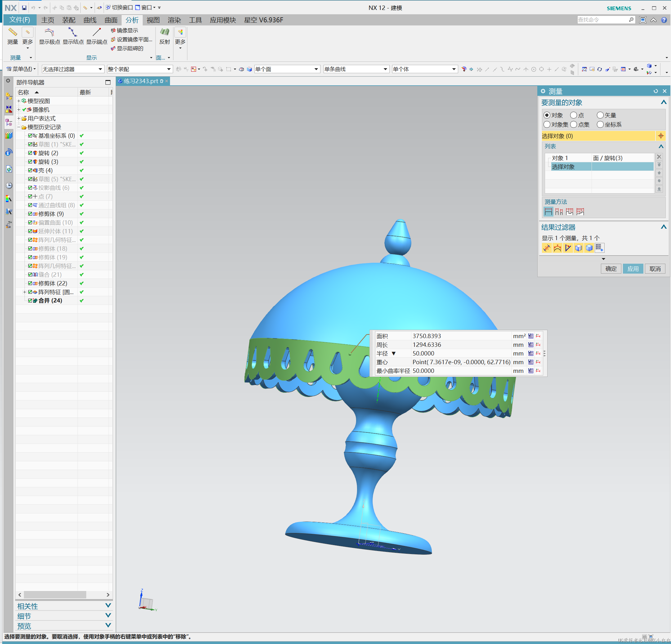Open the 单个面 face rule dropdown
671x644 pixels.
[287, 69]
